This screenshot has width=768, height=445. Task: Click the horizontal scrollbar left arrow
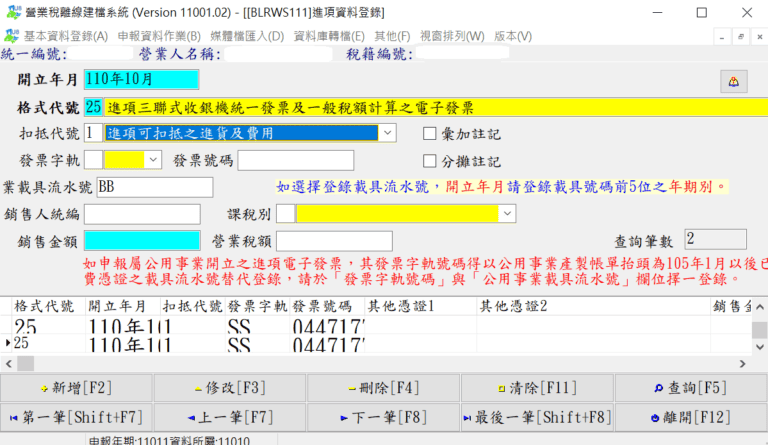[8, 364]
